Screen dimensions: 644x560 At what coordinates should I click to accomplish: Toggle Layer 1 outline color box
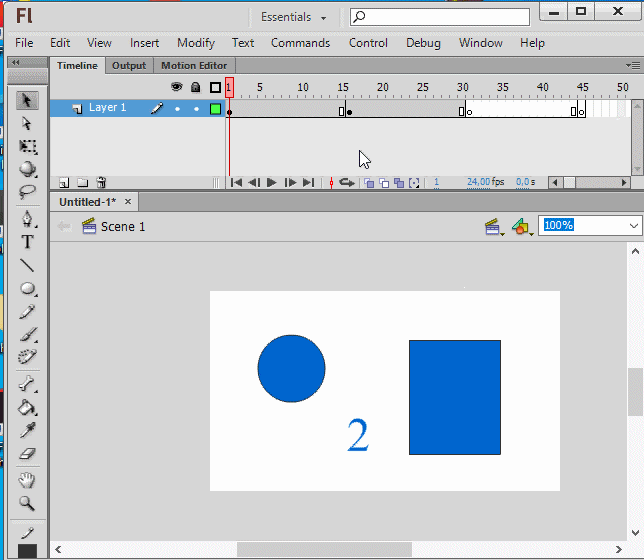215,109
